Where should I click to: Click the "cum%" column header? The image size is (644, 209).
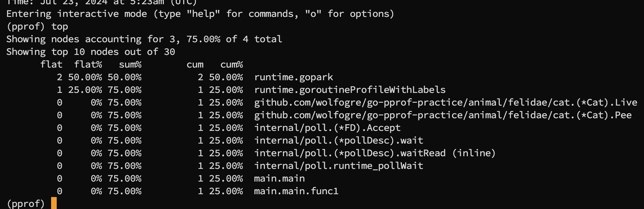[x=231, y=64]
